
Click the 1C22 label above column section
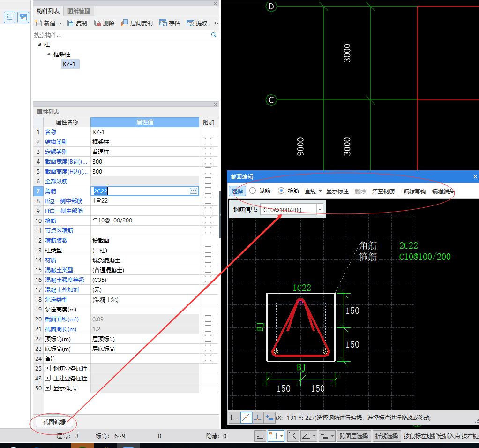[302, 288]
